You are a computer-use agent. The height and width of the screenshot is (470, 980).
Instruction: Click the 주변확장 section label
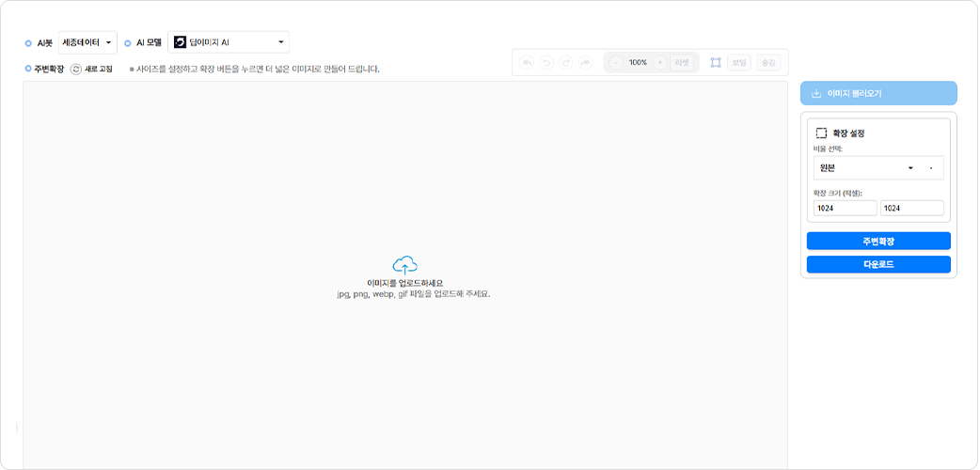click(48, 69)
